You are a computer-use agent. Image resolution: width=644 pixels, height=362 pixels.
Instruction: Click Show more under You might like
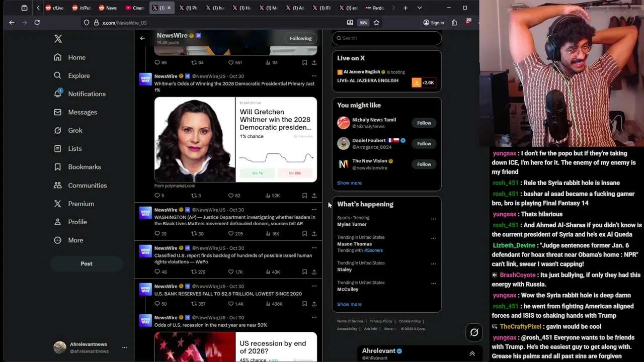pyautogui.click(x=349, y=183)
